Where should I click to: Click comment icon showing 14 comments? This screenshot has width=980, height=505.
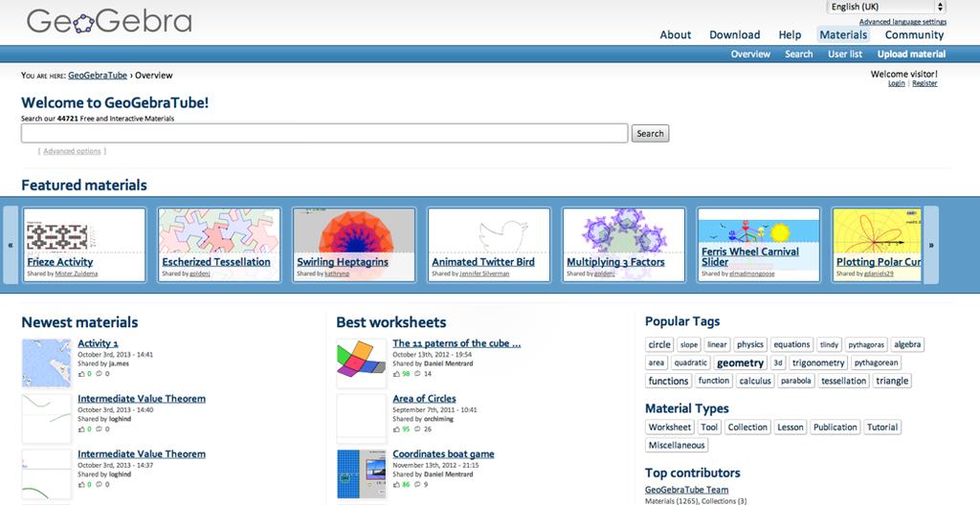pos(418,374)
